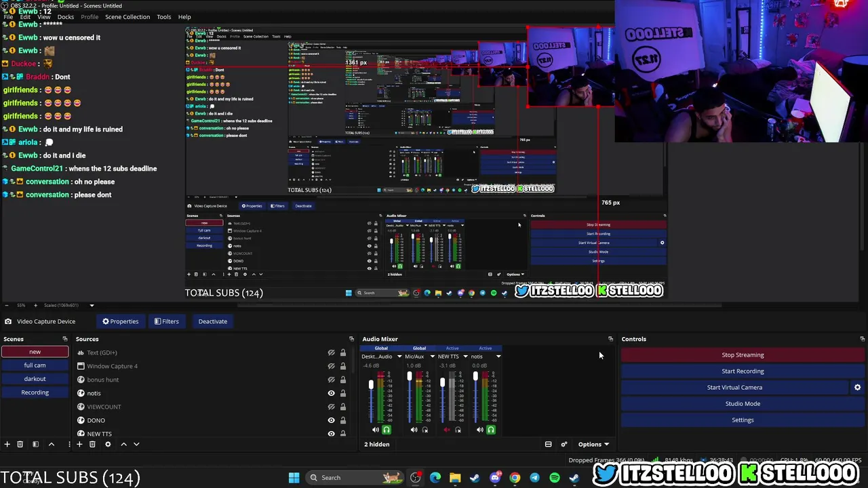Open source Properties button
This screenshot has height=488, width=868.
120,321
